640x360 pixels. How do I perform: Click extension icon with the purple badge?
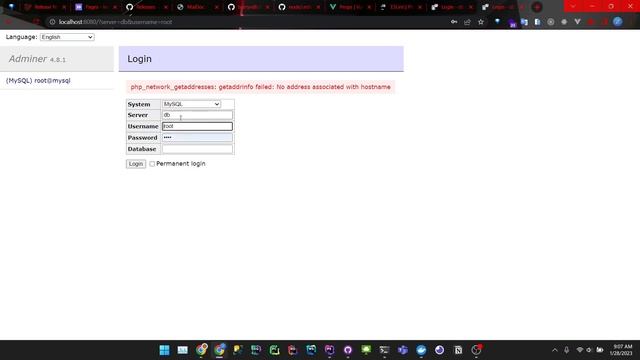click(512, 23)
